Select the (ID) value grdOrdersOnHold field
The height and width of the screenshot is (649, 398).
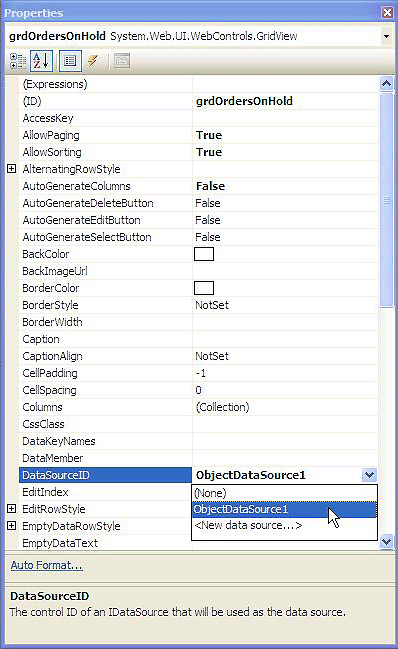point(285,101)
